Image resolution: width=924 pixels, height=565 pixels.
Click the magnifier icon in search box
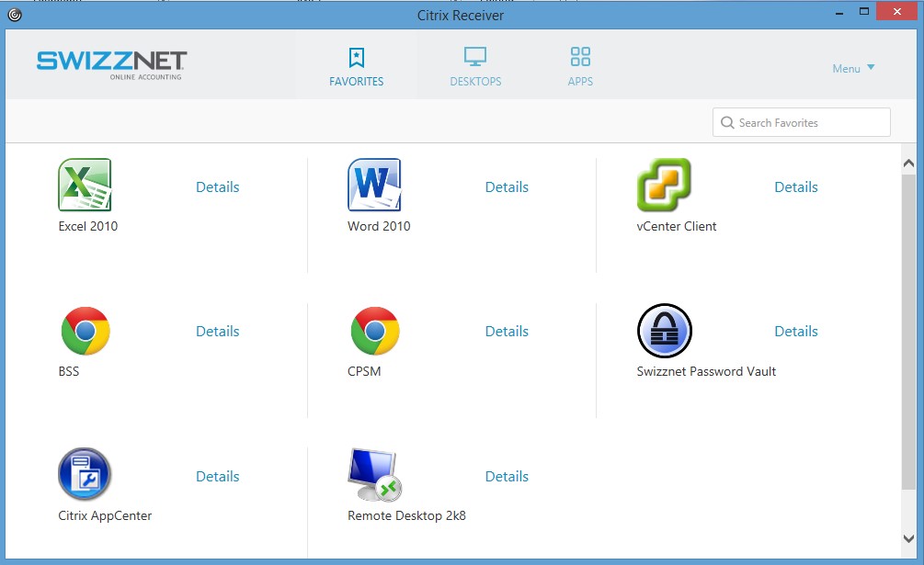coord(727,122)
